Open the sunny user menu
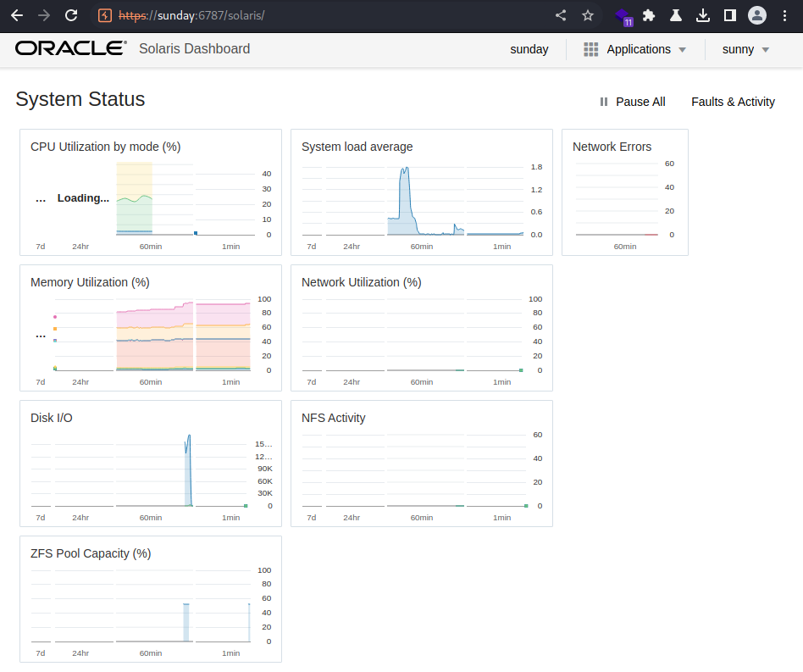 point(745,49)
